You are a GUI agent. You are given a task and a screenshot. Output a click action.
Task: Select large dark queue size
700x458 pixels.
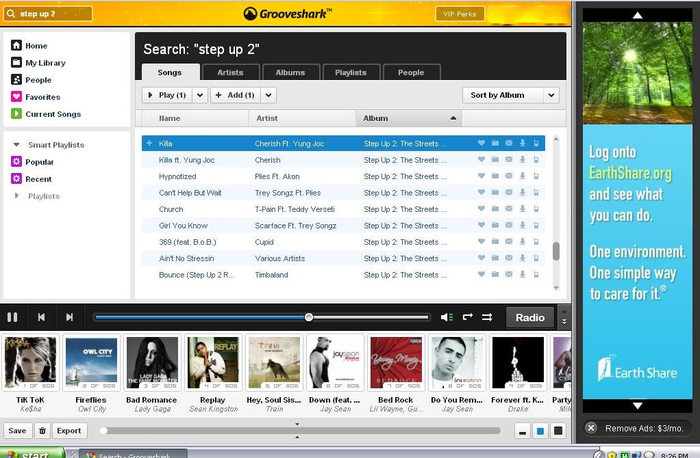[x=558, y=431]
